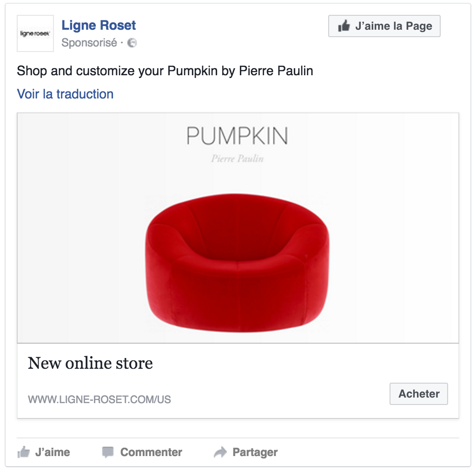Image resolution: width=476 pixels, height=470 pixels.
Task: Click the globe public audience icon
Action: click(132, 43)
